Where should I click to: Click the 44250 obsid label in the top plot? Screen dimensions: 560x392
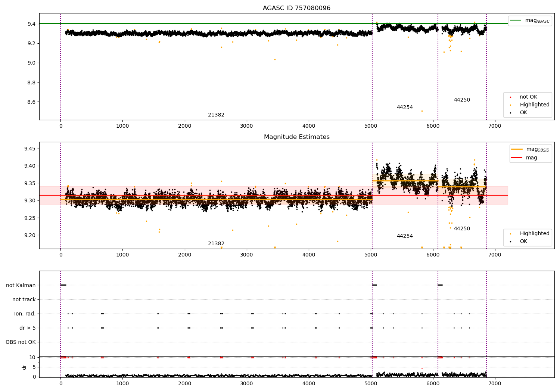462,100
